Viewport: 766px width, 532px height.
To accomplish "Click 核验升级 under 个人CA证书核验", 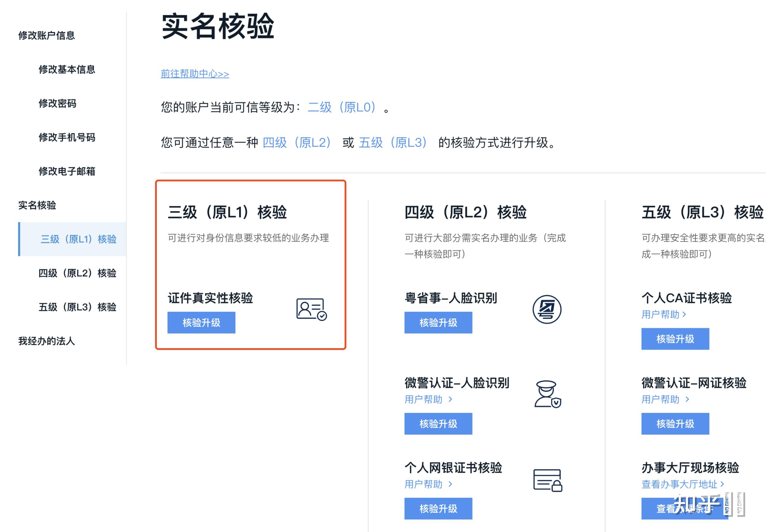I will 675,339.
